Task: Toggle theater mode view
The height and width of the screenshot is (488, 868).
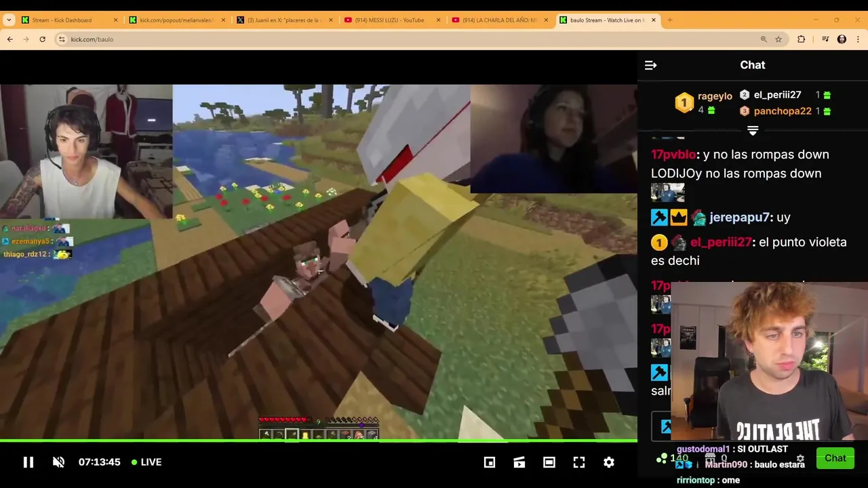Action: 549,462
